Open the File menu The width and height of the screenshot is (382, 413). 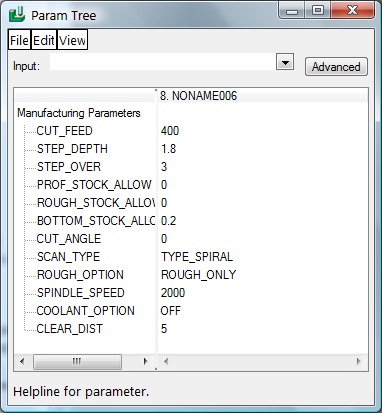point(19,40)
